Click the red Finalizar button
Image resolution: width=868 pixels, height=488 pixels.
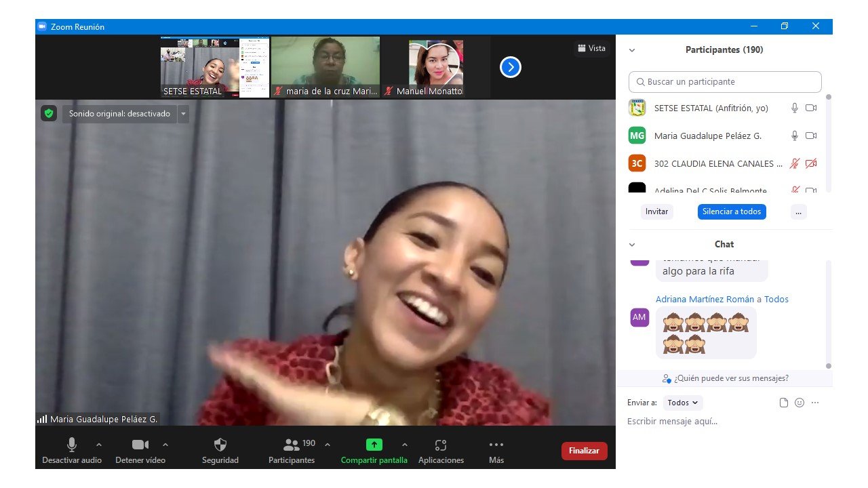[x=585, y=451]
